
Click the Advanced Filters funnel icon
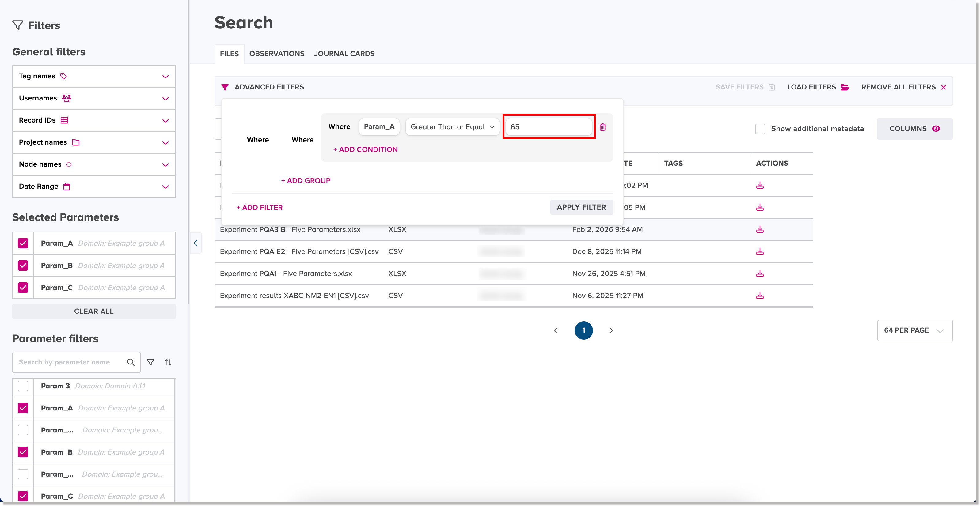[x=225, y=87]
